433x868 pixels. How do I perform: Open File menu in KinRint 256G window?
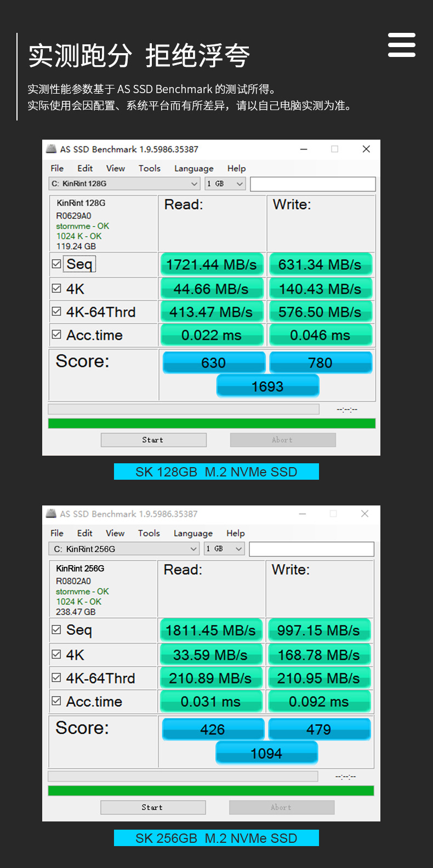tap(57, 533)
